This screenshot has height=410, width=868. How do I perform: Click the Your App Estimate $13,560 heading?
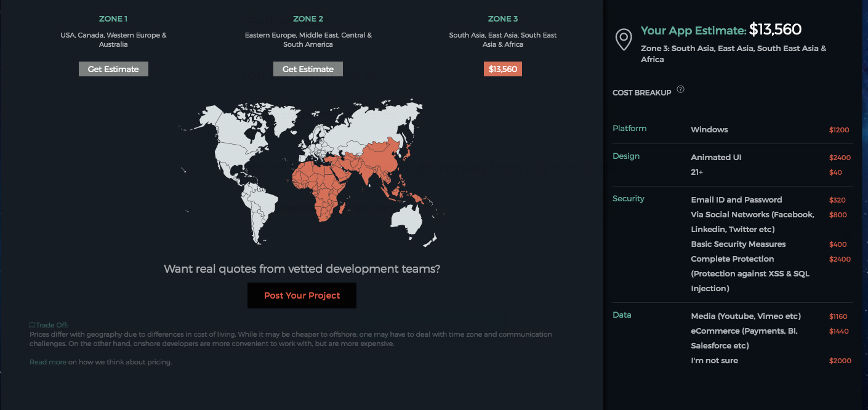(721, 30)
